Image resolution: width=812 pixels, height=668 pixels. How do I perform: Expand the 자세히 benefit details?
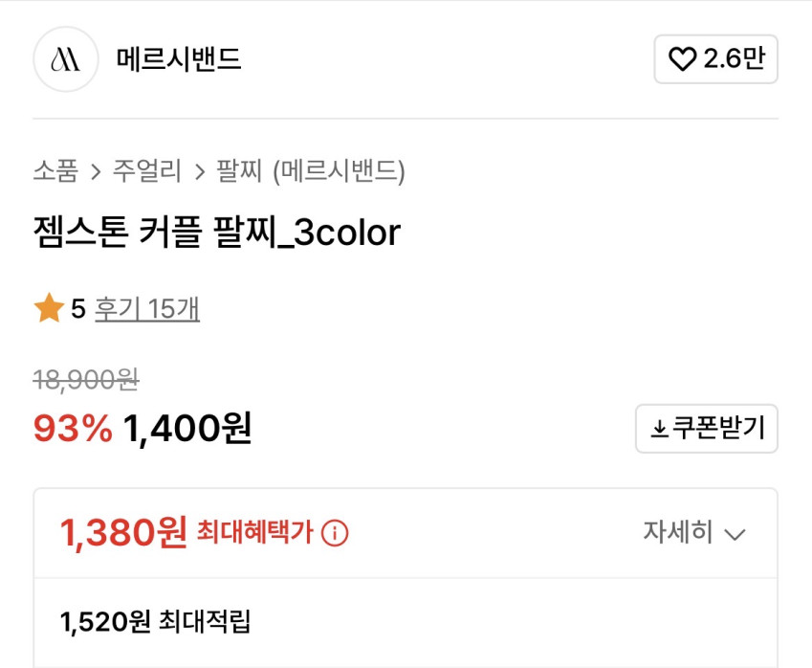pos(678,533)
